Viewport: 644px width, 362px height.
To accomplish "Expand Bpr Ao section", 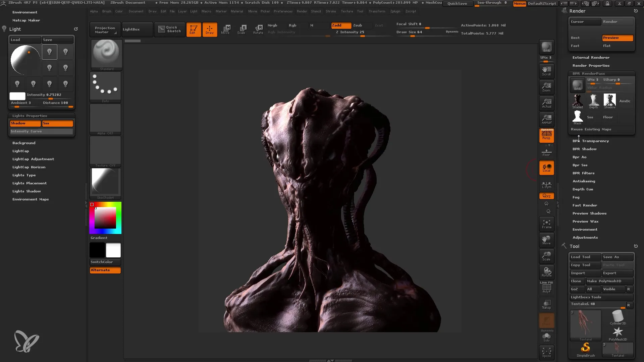I will pos(579,157).
